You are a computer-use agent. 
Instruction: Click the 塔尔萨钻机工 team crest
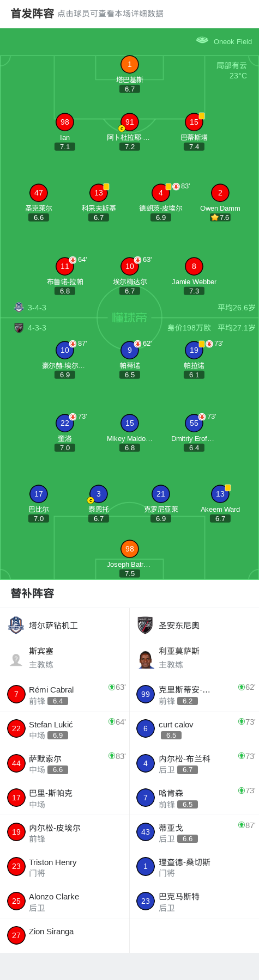click(x=16, y=625)
